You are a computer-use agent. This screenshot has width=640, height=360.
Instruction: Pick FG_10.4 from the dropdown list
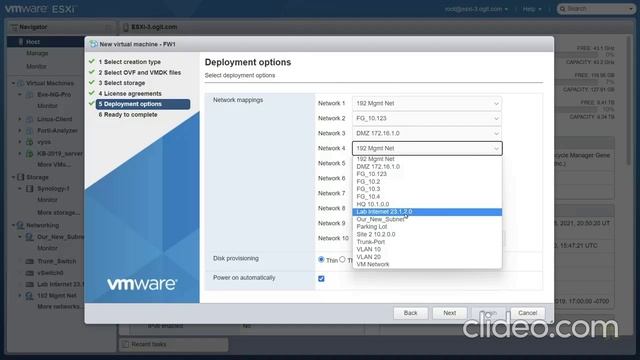(x=427, y=197)
